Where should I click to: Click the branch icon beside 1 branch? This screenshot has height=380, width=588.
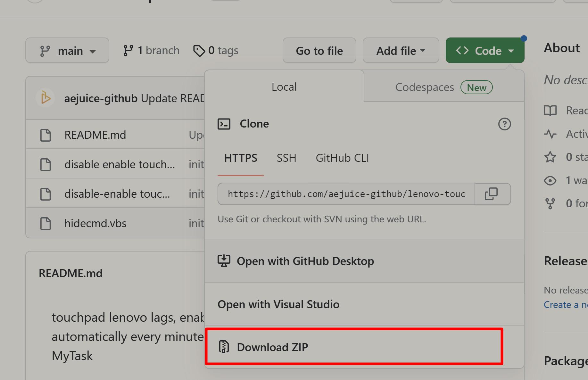pos(128,51)
